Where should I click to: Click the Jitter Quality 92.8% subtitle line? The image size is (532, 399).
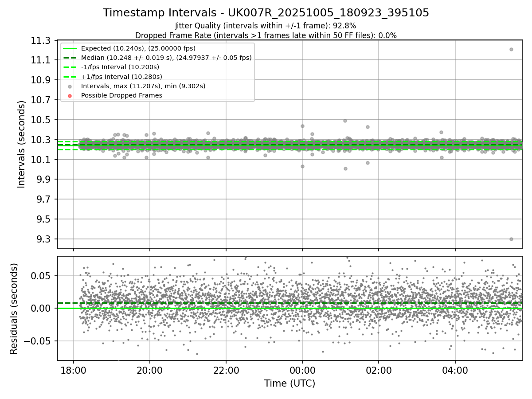(266, 26)
